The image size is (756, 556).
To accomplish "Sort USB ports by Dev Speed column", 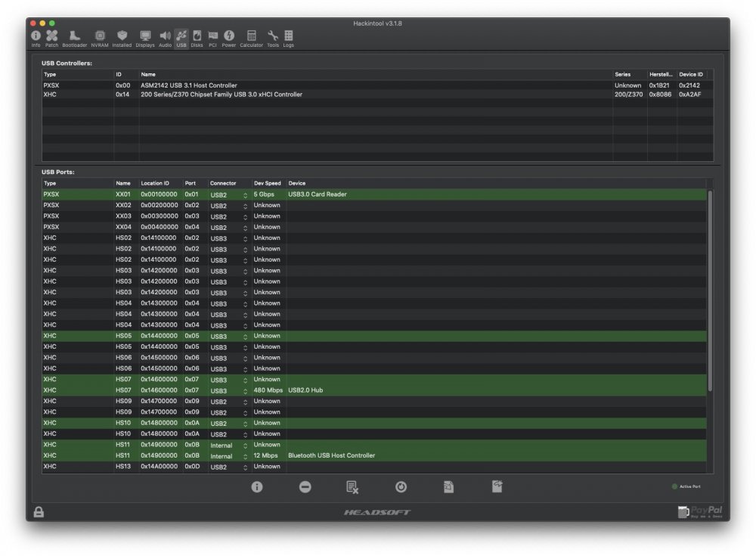I will [x=268, y=183].
